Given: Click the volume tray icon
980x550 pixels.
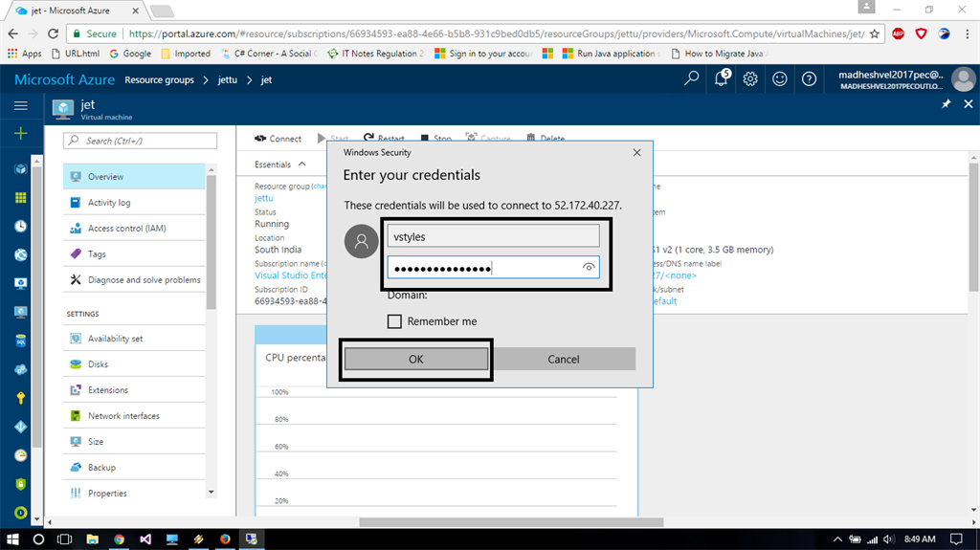Looking at the screenshot, I should coord(889,539).
